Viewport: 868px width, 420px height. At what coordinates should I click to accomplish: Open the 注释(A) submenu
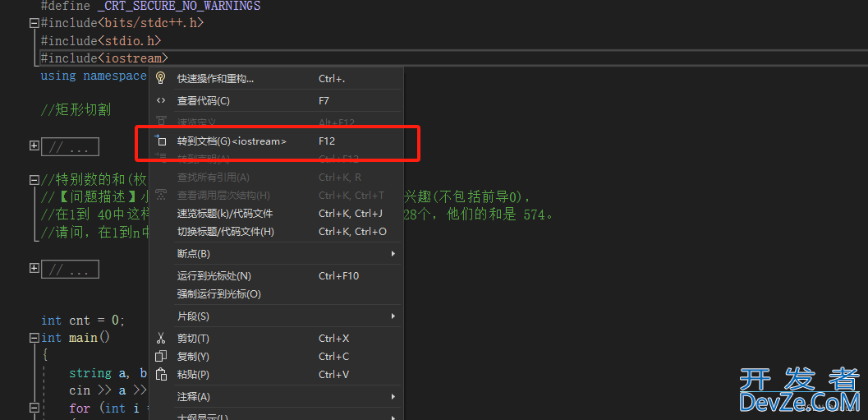277,397
